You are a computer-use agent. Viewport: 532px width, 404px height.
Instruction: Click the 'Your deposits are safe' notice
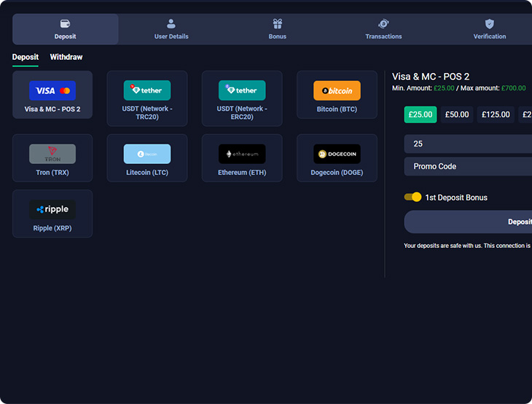468,246
